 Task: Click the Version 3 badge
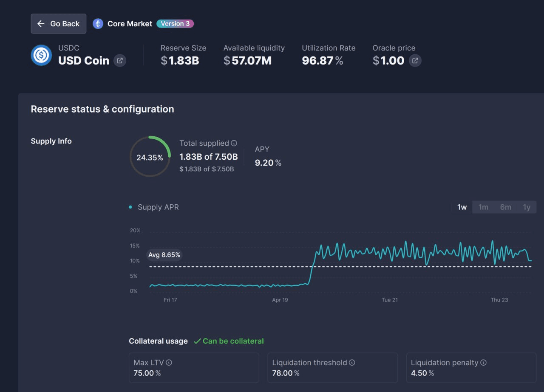click(x=175, y=24)
